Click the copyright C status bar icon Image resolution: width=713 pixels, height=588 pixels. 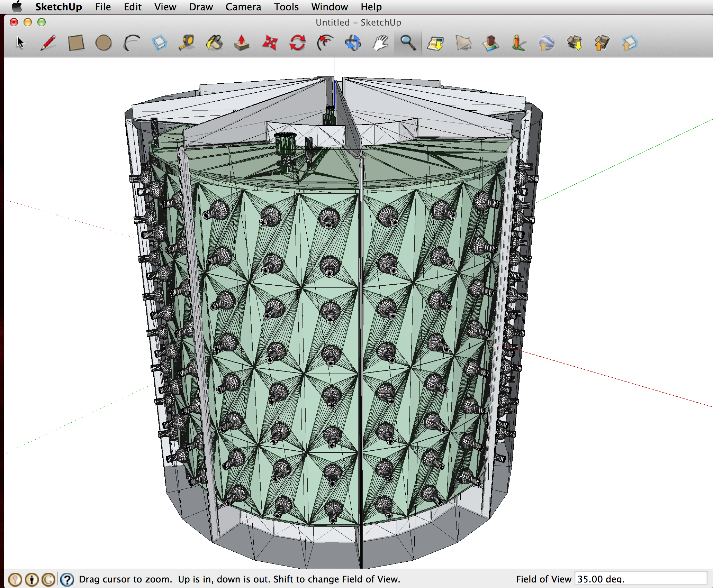(48, 579)
